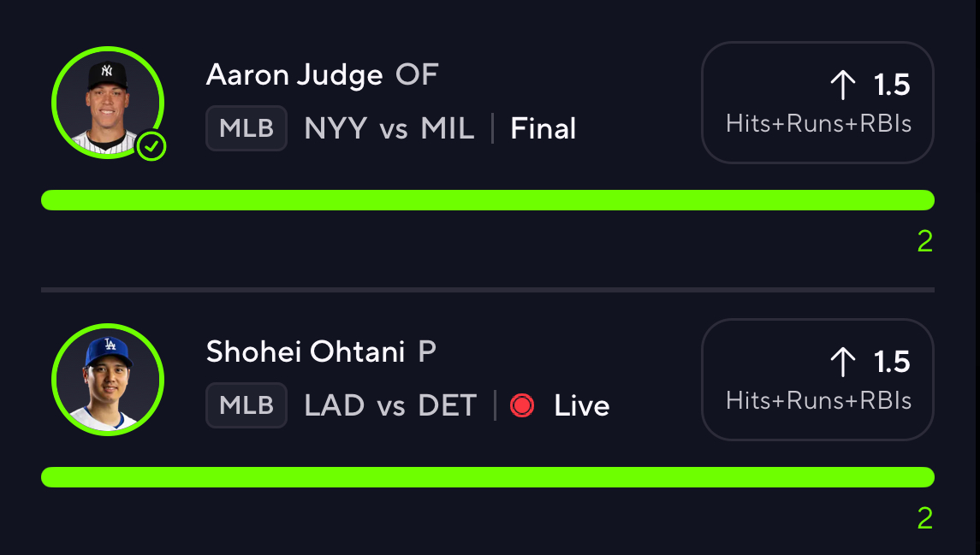Click Aaron Judge's player avatar
The width and height of the screenshot is (980, 555).
(107, 103)
